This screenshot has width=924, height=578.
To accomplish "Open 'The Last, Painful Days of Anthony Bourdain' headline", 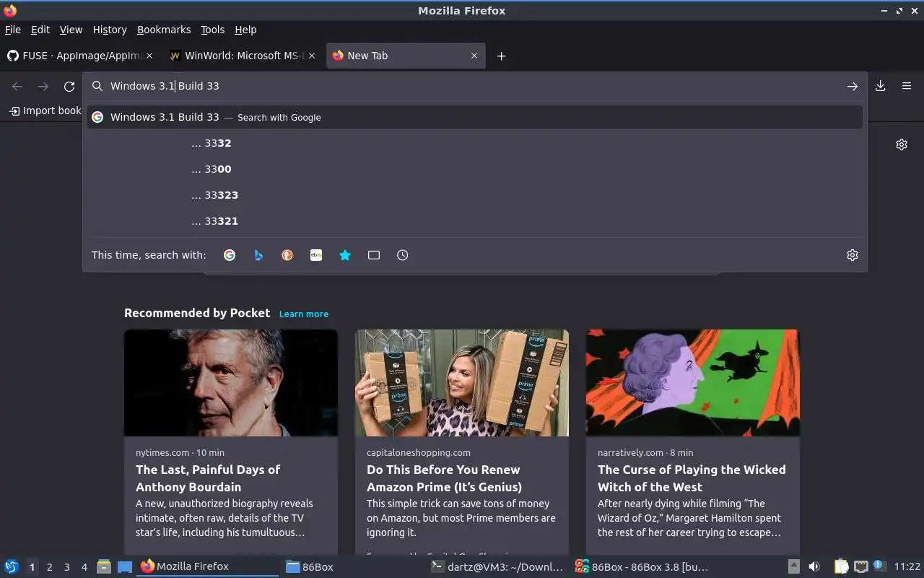I will 208,478.
